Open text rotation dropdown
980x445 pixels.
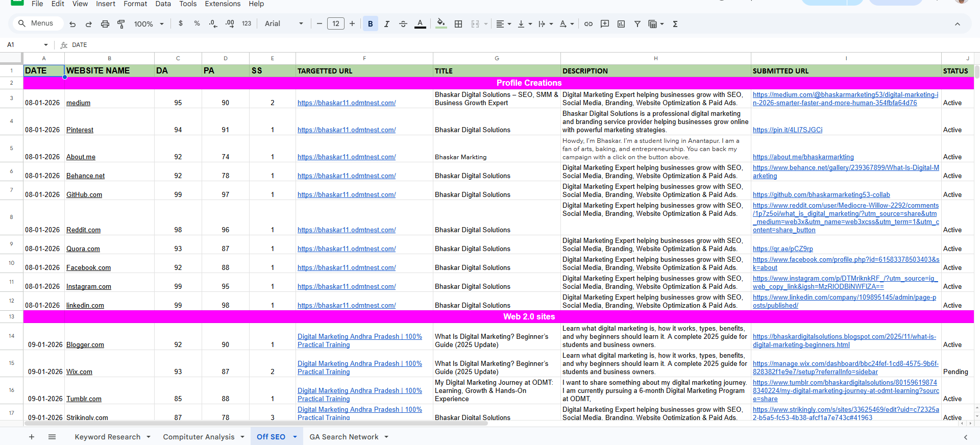[x=567, y=23]
